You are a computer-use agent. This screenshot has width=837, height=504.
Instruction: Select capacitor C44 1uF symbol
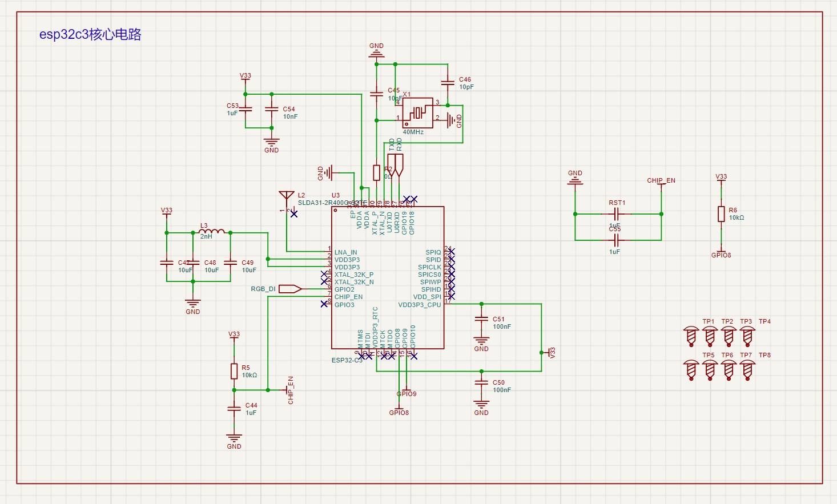(x=234, y=409)
